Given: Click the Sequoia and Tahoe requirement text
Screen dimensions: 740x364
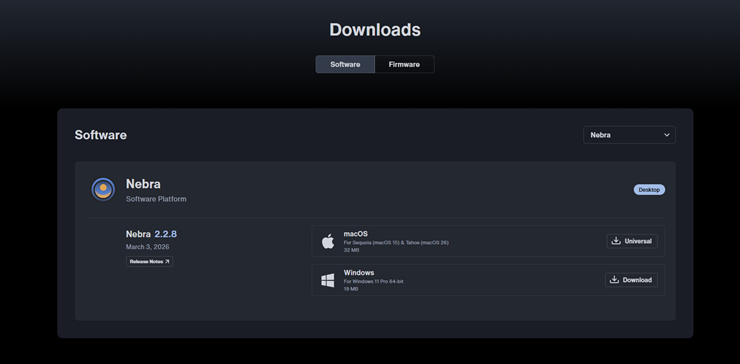Looking at the screenshot, I should pos(396,243).
